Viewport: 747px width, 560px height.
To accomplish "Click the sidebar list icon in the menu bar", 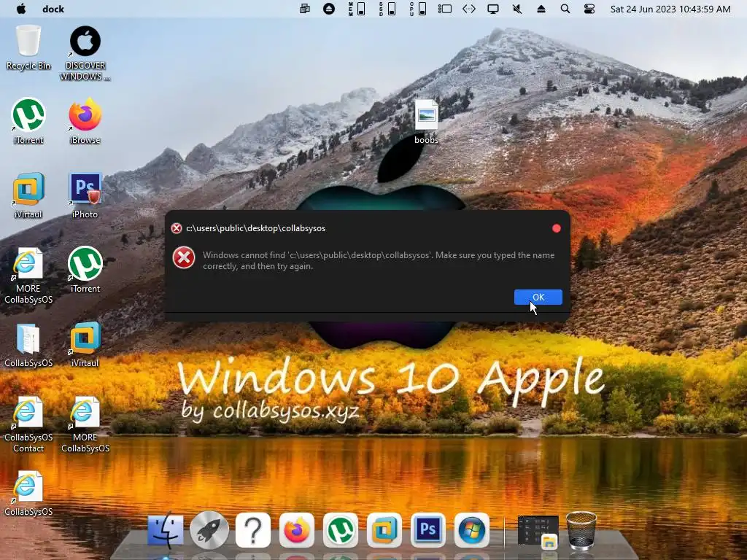I will point(444,9).
